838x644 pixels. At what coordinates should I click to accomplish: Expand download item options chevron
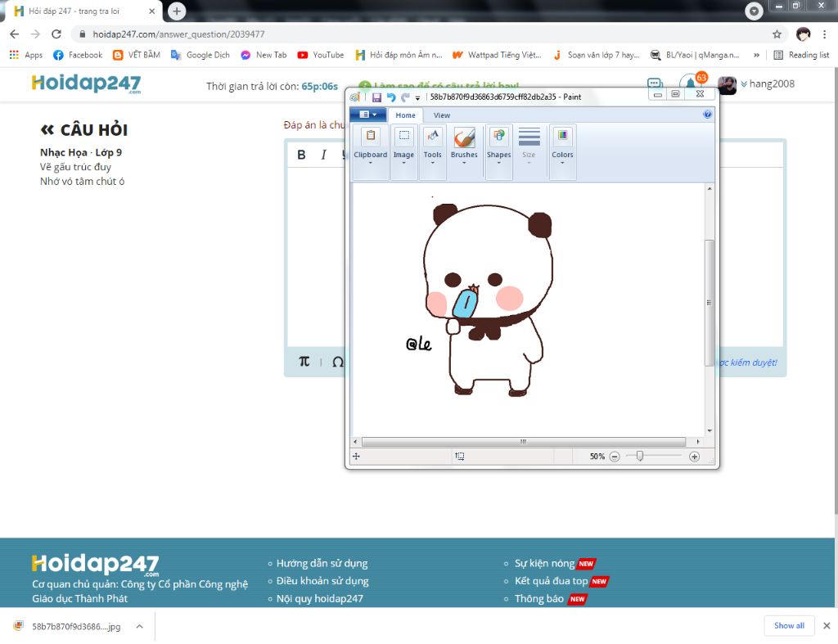pyautogui.click(x=139, y=626)
